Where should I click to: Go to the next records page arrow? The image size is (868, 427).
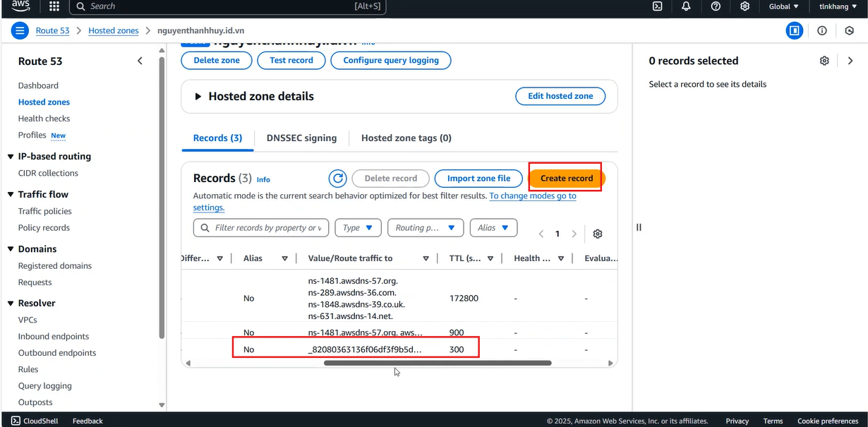pos(574,234)
